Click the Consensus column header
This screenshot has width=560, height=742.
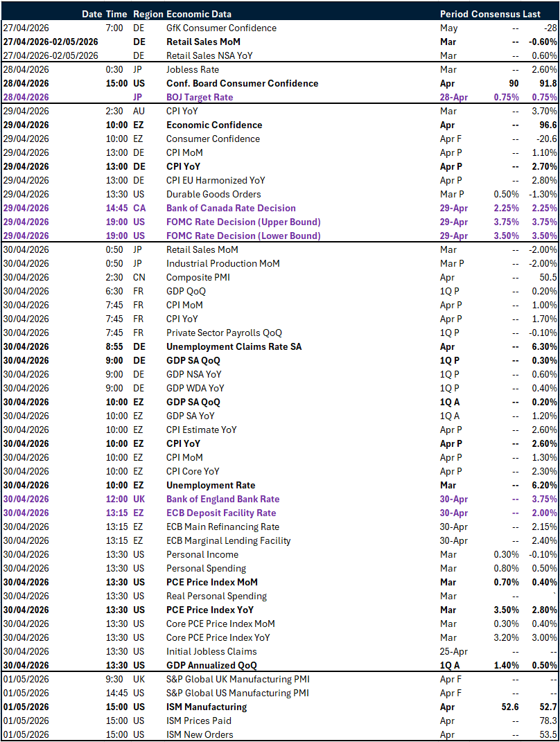(x=493, y=13)
